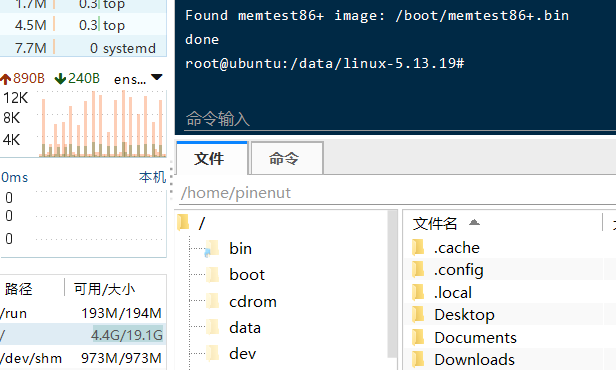Click the Desktop folder icon
The image size is (616, 370).
pyautogui.click(x=418, y=314)
